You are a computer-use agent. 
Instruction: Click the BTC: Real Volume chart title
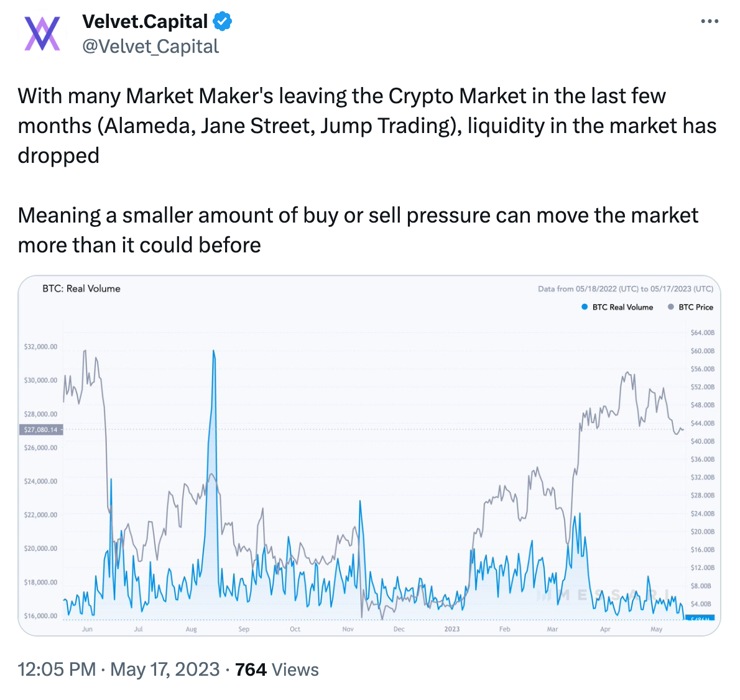click(x=81, y=288)
